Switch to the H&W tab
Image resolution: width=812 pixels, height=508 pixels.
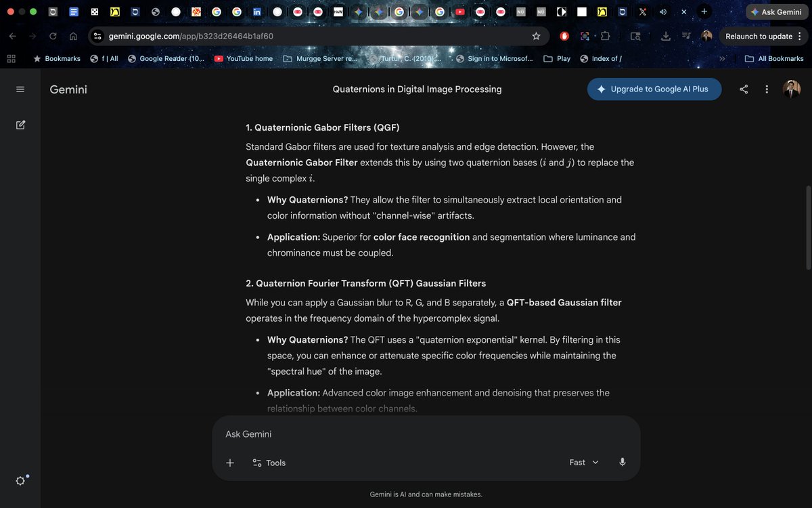[x=338, y=12]
